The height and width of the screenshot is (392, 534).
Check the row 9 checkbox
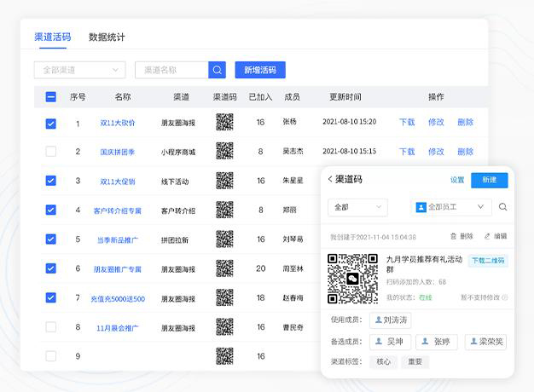[50, 356]
